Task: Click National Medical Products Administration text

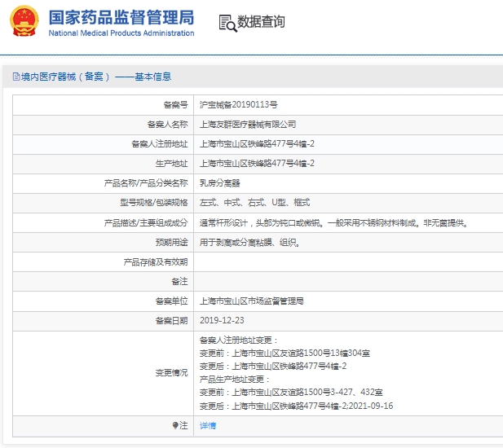Action: 121,33
